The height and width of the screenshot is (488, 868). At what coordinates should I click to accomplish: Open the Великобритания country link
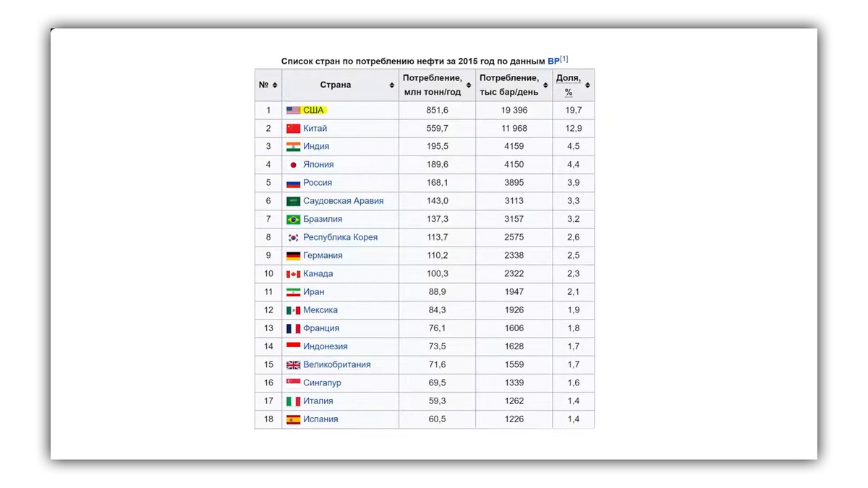pyautogui.click(x=337, y=364)
